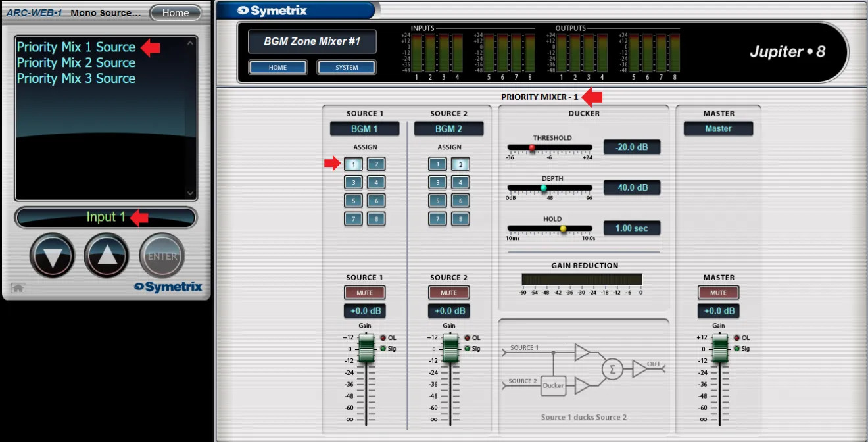The image size is (868, 442).
Task: Click the round ENTER button
Action: pyautogui.click(x=162, y=256)
